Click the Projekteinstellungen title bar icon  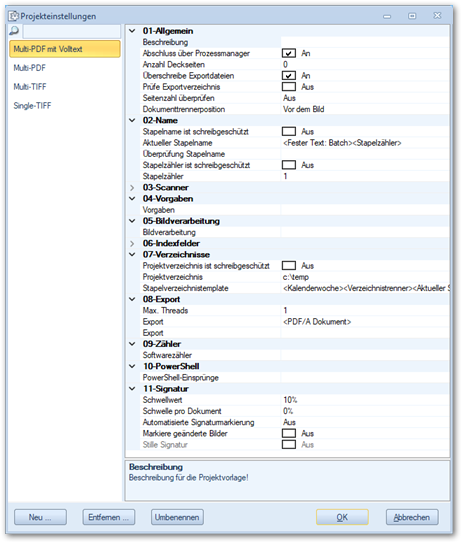[14, 16]
